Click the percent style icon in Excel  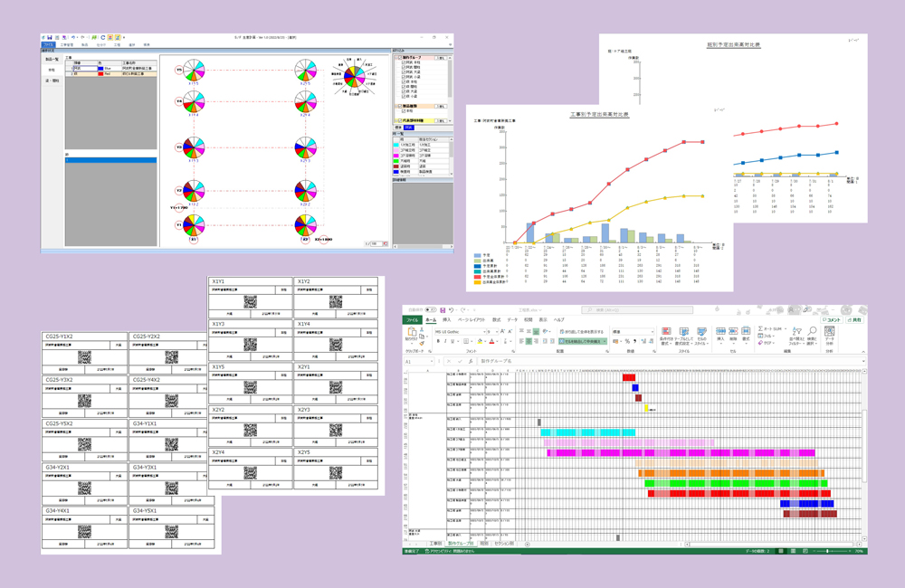click(x=627, y=341)
